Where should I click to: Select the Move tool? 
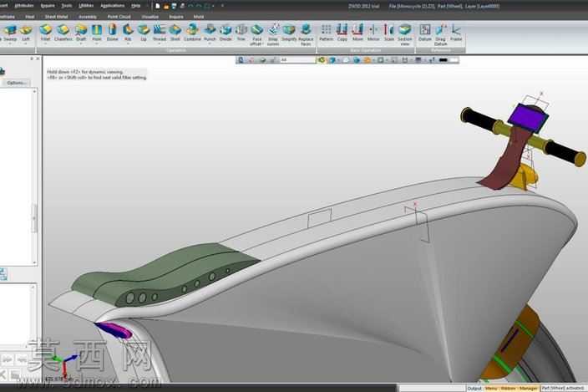point(357,33)
